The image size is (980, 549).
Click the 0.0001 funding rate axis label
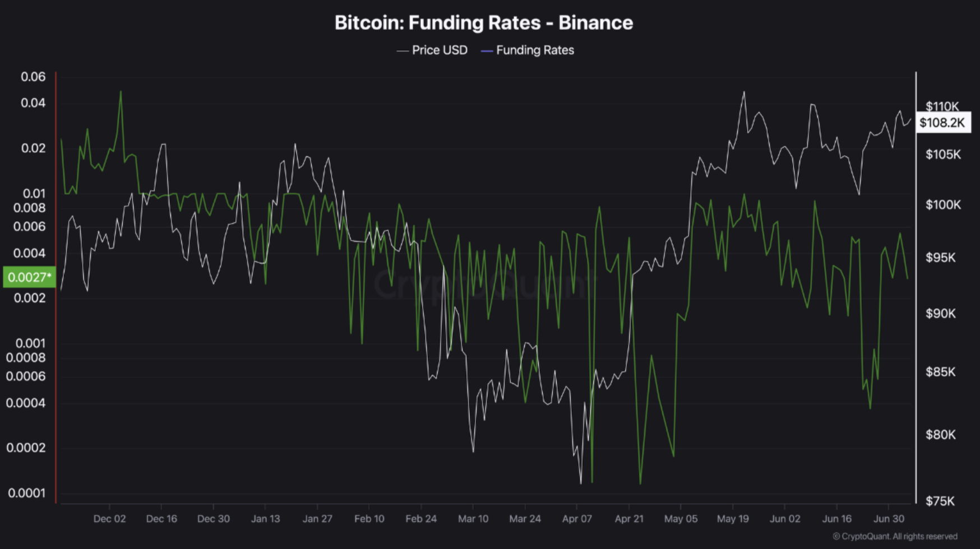click(26, 494)
